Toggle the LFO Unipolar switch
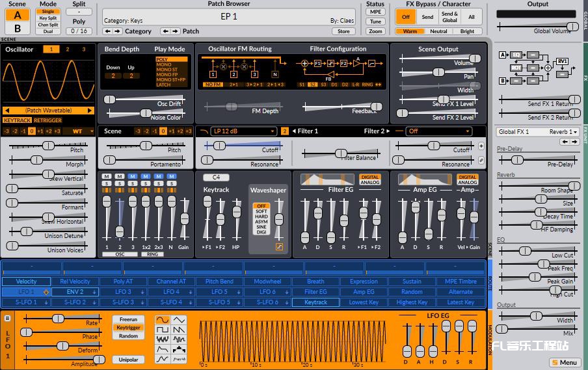The height and width of the screenshot is (370, 588). click(129, 360)
